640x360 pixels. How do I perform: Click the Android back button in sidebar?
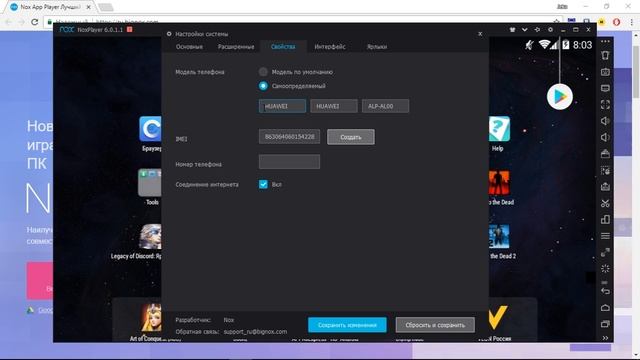click(x=605, y=291)
